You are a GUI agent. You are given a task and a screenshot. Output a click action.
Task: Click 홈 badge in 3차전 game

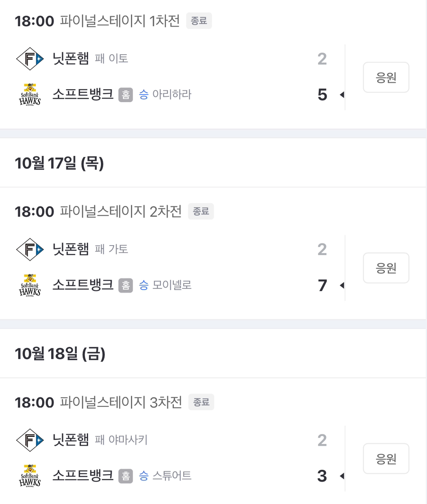click(126, 476)
